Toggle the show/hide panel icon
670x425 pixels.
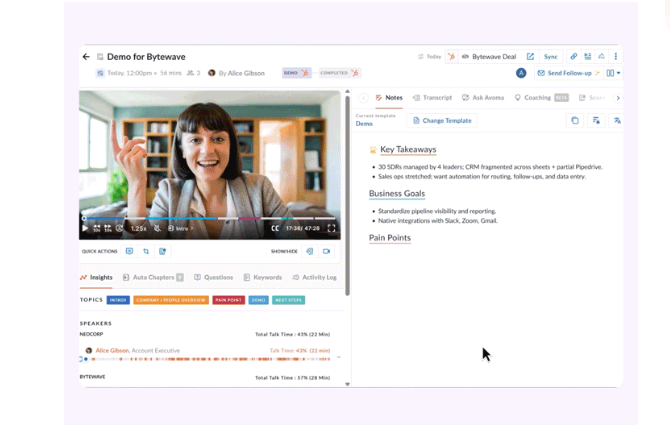tap(310, 251)
